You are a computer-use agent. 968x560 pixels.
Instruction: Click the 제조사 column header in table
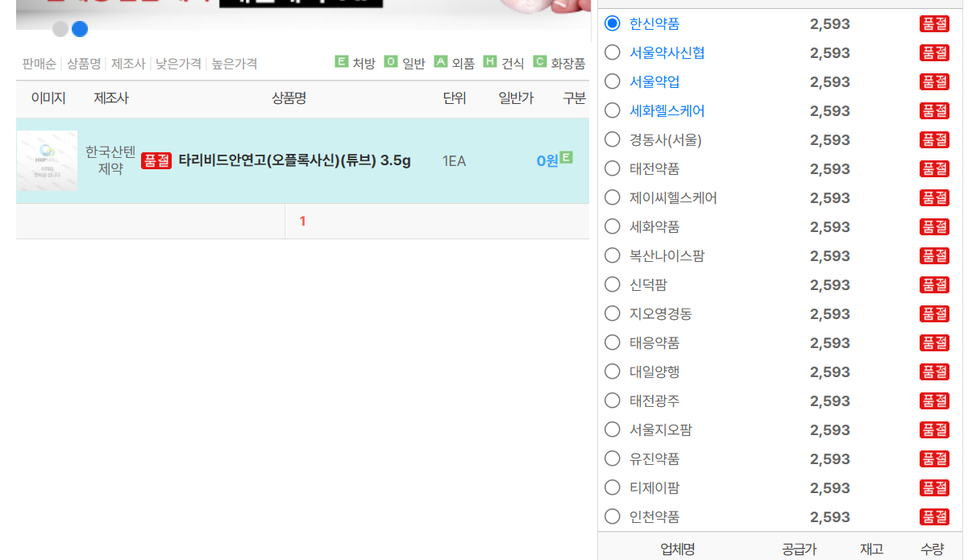click(x=111, y=98)
